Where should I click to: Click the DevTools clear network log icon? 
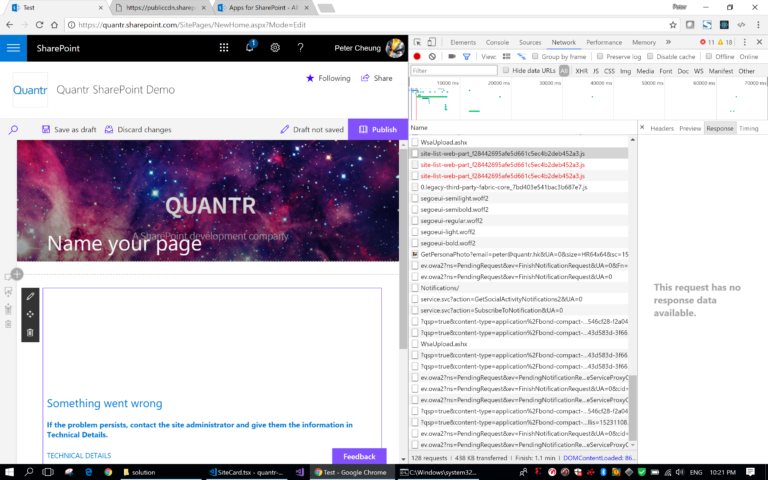tap(432, 56)
